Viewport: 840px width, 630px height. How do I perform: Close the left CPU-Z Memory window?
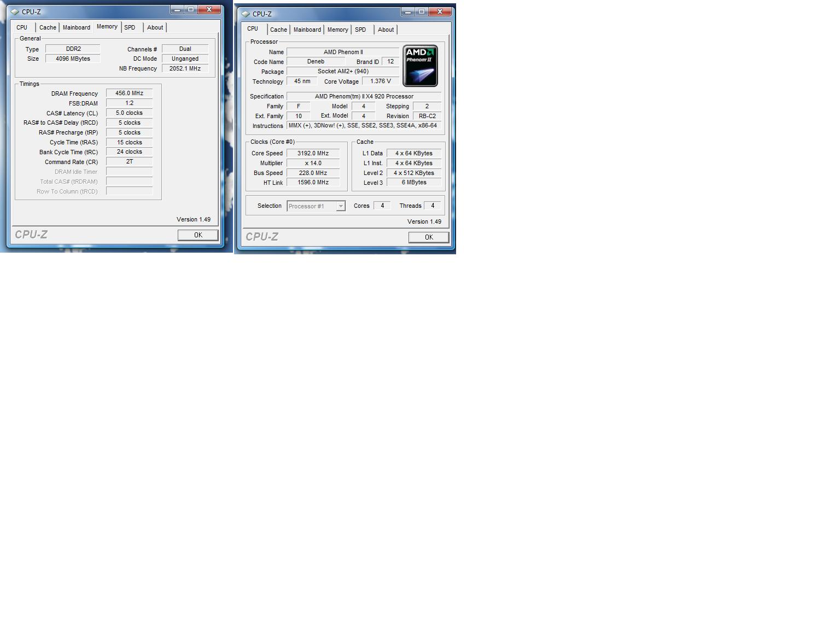pos(209,10)
